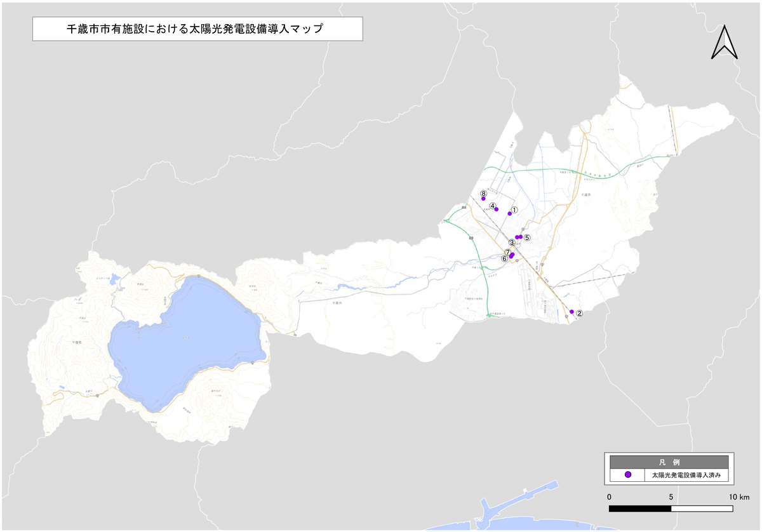The width and height of the screenshot is (762, 532).
Task: Select the purple marker labeled ②
Action: 571,312
